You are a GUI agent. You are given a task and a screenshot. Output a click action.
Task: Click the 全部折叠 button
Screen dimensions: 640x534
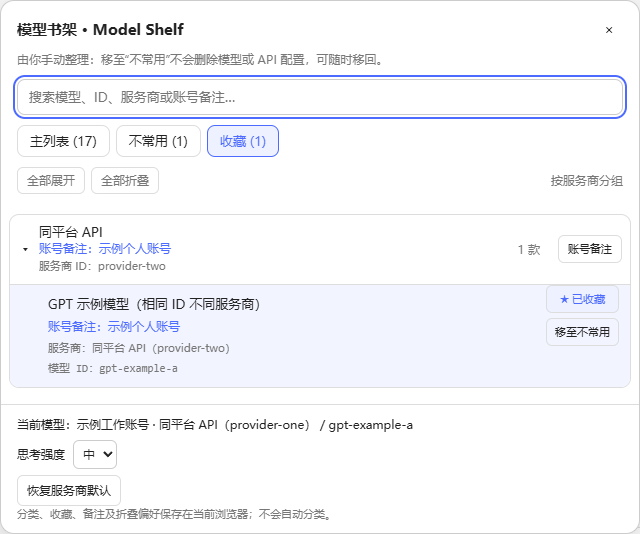[x=125, y=180]
